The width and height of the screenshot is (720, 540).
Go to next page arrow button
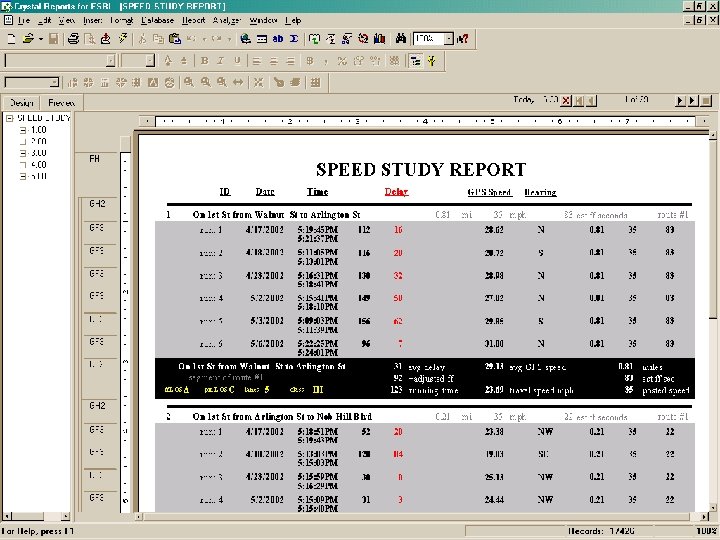pyautogui.click(x=680, y=100)
